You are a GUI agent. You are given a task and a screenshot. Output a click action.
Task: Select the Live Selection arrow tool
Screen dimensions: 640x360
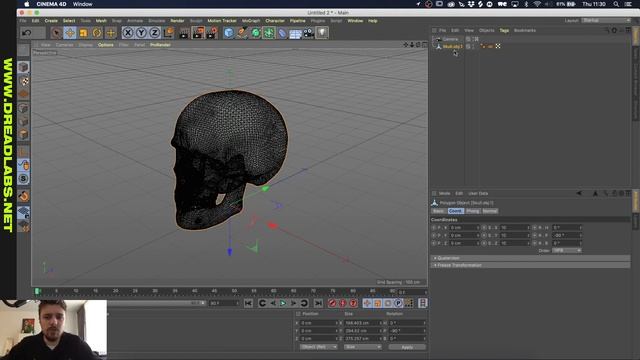click(56, 33)
